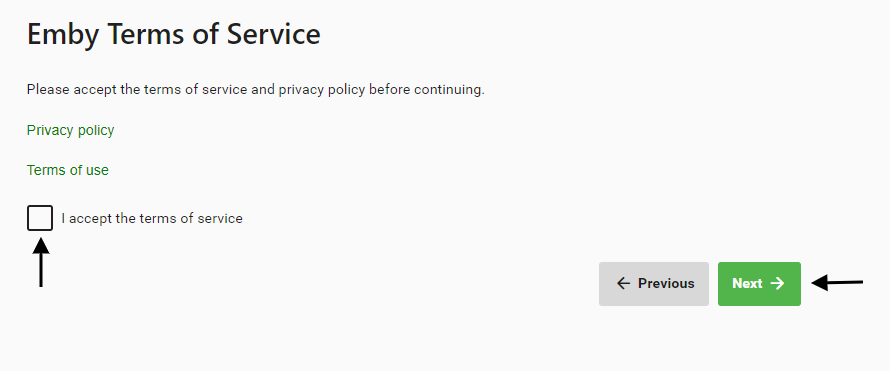Open the Terms of use link
This screenshot has width=890, height=371.
(x=68, y=170)
